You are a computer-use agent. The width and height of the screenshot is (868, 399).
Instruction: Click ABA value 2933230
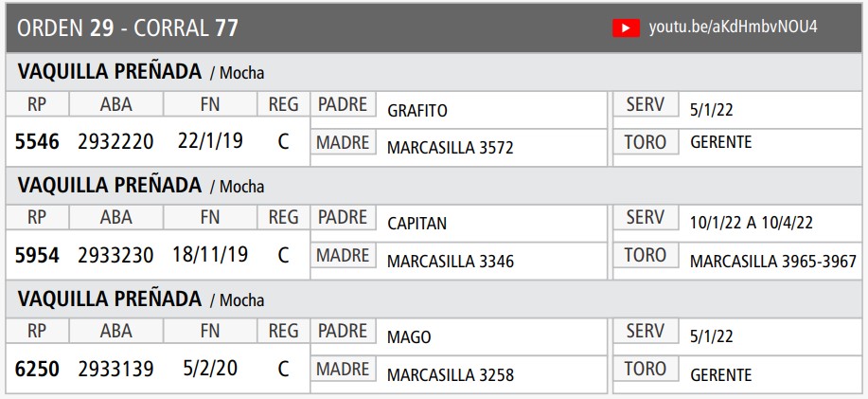click(115, 256)
